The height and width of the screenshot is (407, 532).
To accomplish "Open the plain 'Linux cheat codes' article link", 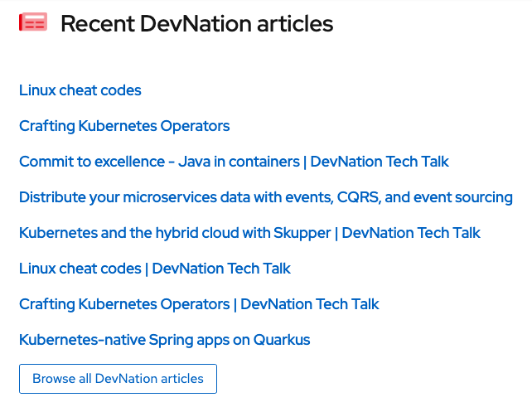I will 80,90.
